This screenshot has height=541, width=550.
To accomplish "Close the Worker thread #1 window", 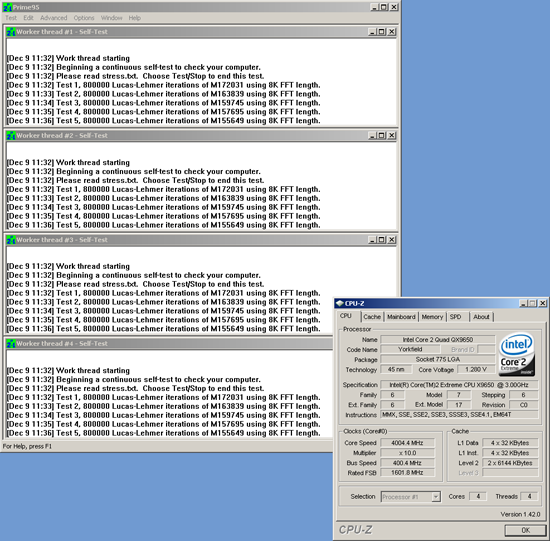I will pyautogui.click(x=392, y=32).
